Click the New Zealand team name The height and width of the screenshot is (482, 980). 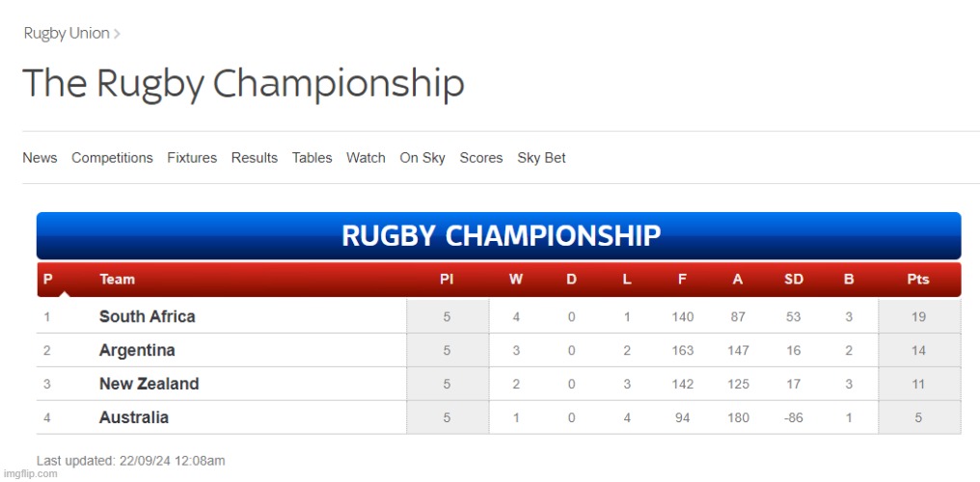pos(149,384)
